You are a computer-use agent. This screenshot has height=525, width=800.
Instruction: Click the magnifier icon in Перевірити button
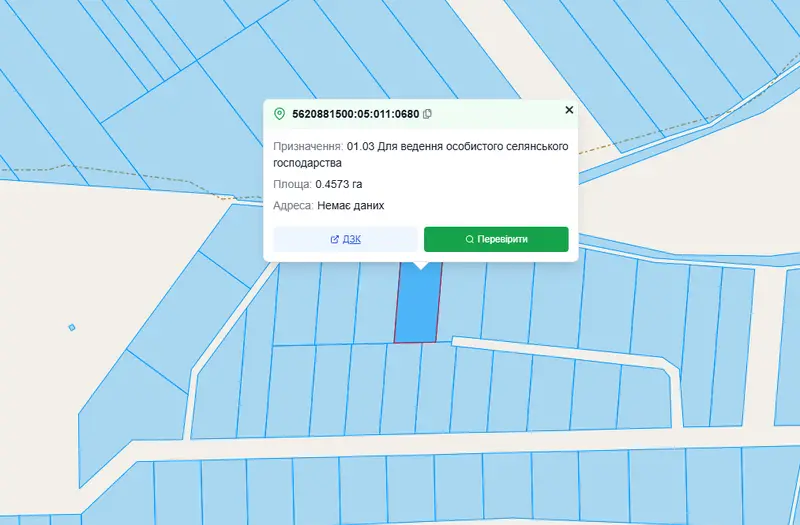[x=469, y=239]
